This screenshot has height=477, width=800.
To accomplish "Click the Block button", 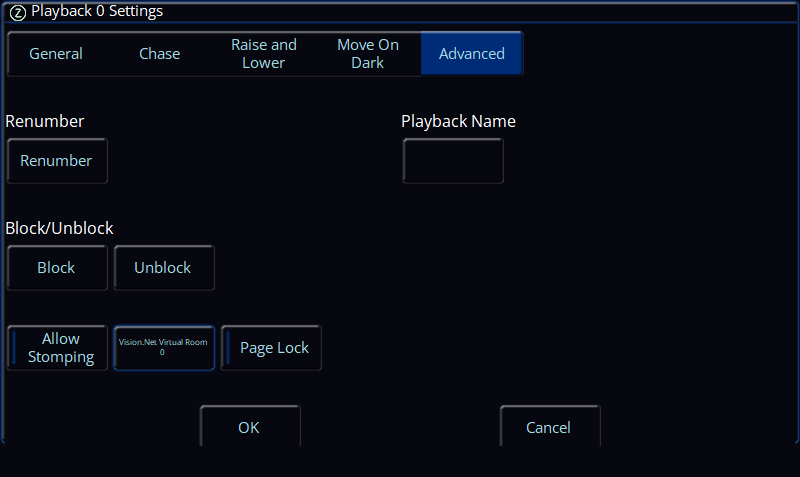I will 57,268.
